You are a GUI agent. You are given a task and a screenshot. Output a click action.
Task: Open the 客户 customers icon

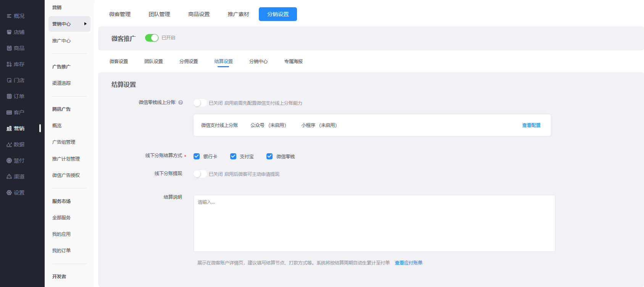(x=9, y=112)
